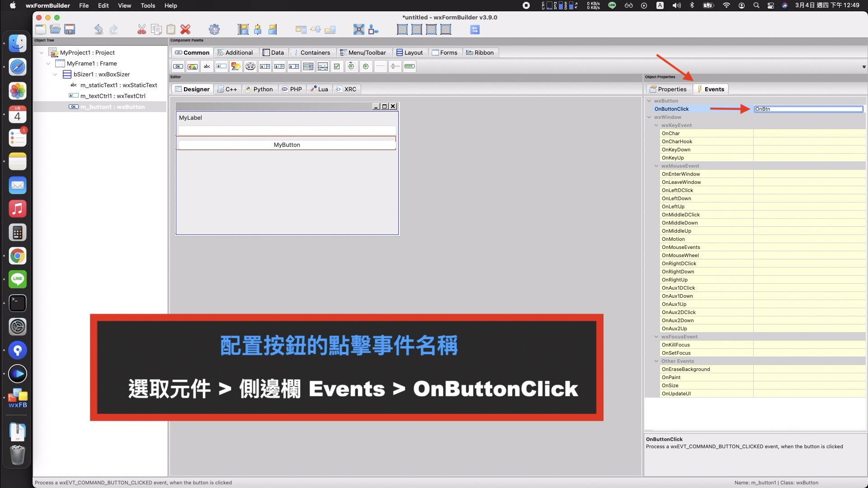This screenshot has width=868, height=488.
Task: Select m_textCtrl1 in the object tree
Action: pos(113,96)
